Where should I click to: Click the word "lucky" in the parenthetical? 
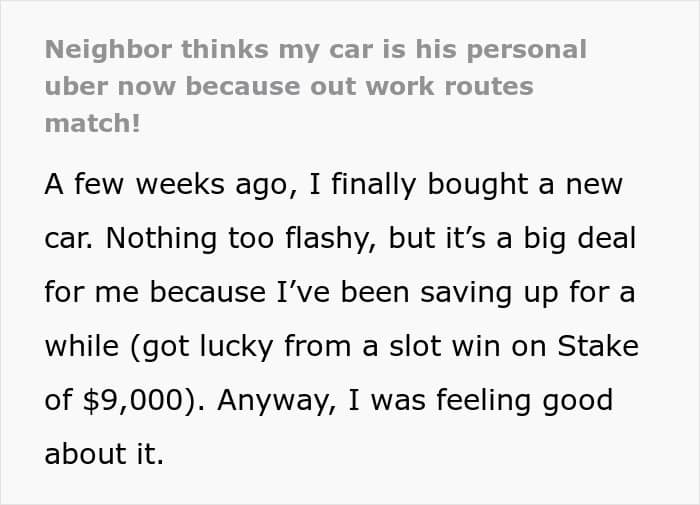(x=236, y=347)
